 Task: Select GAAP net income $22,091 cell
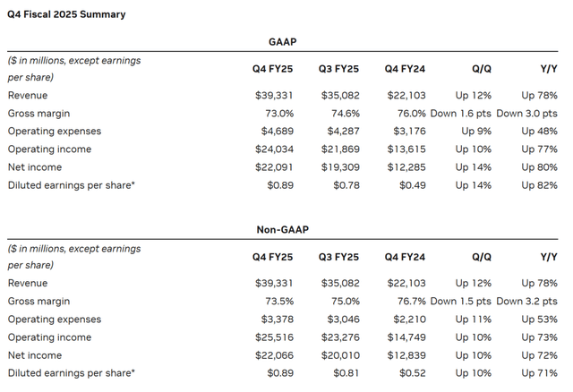pos(274,167)
